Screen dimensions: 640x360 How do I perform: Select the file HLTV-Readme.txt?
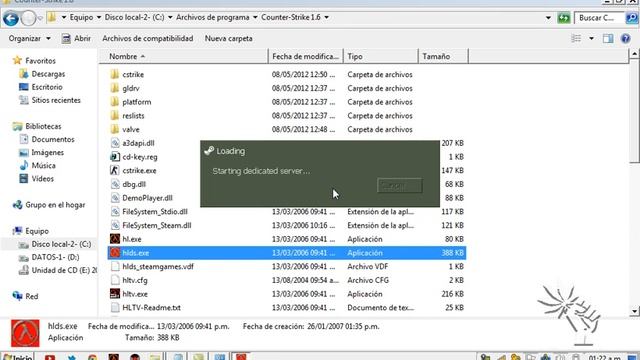pos(151,307)
